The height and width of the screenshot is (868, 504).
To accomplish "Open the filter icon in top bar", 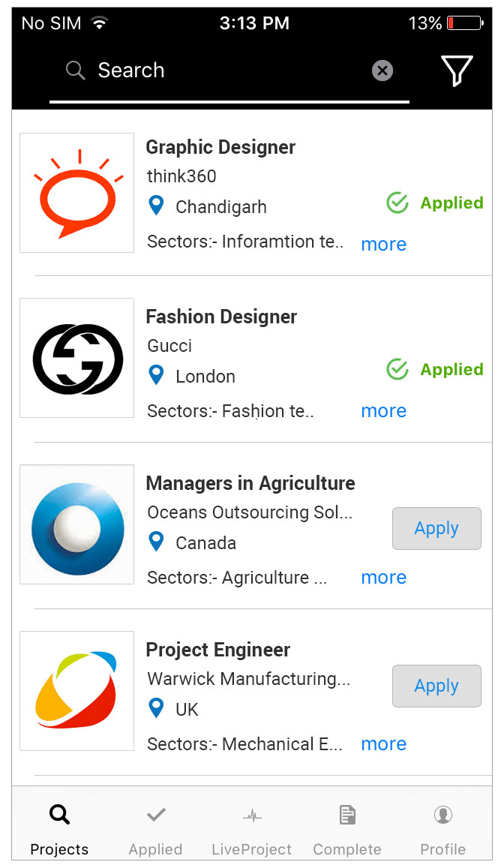I will [x=457, y=71].
